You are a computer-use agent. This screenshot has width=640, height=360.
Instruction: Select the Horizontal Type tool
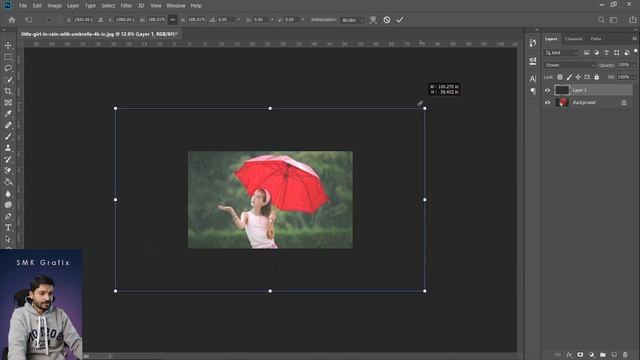pos(8,228)
